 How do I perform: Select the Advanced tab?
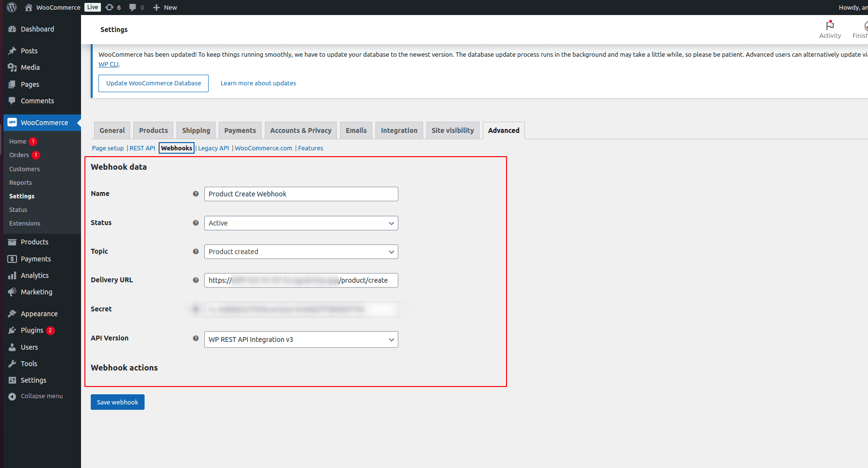click(504, 130)
